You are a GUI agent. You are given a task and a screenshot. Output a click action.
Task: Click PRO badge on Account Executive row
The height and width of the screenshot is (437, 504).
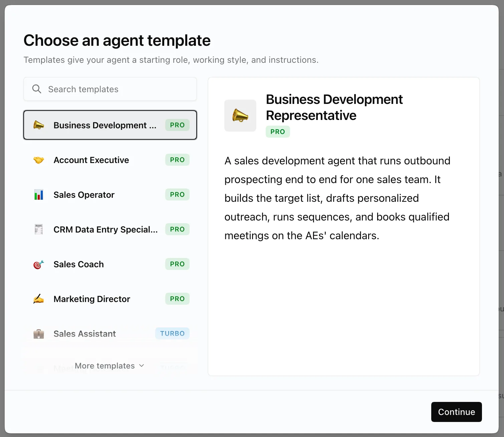pos(177,160)
